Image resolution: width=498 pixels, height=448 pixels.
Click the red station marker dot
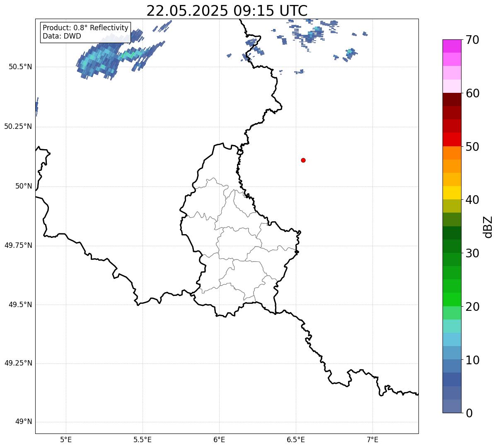303,160
